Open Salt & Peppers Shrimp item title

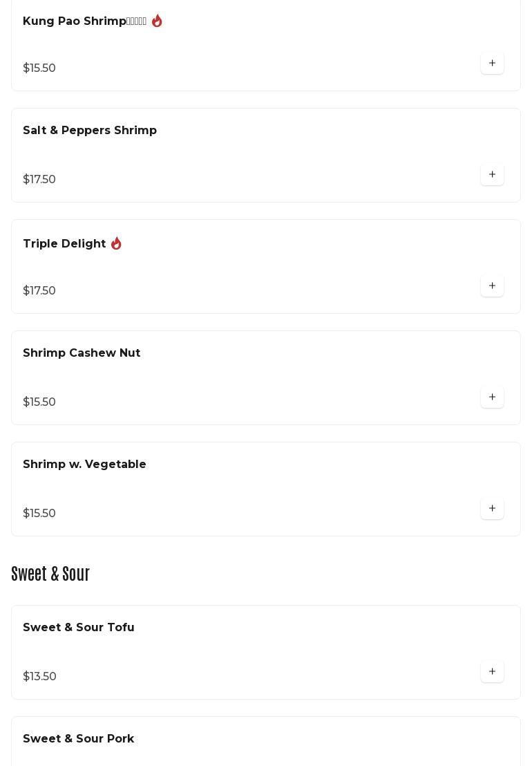pos(90,131)
